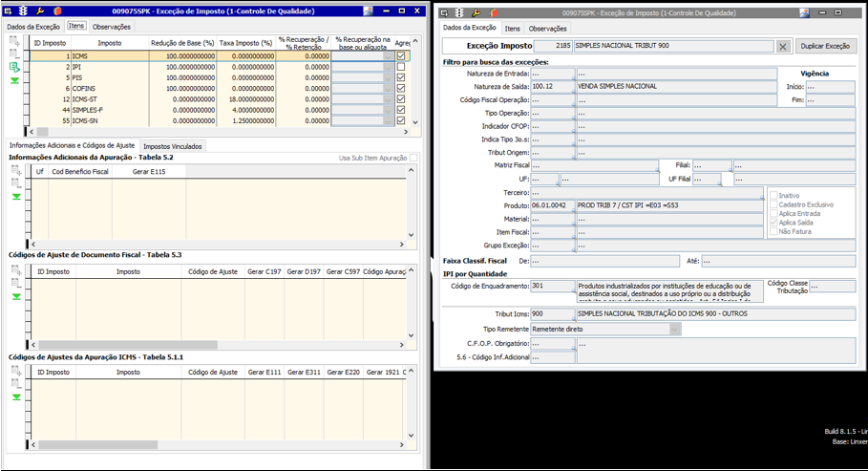Toggle the checkbox on the IPI row
Viewport: 868px width, 471px height.
pos(401,67)
